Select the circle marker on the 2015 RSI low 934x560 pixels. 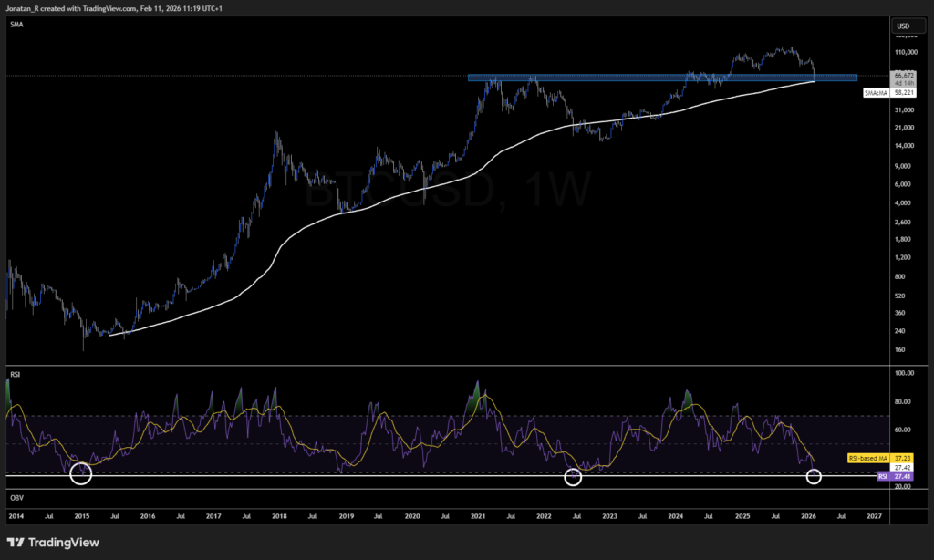[80, 474]
